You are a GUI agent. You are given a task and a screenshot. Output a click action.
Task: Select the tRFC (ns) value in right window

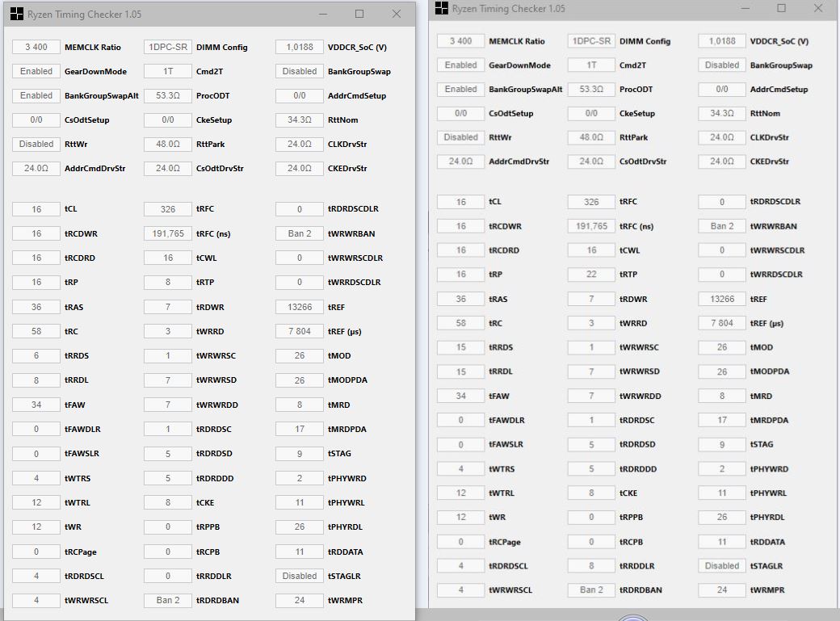(591, 226)
